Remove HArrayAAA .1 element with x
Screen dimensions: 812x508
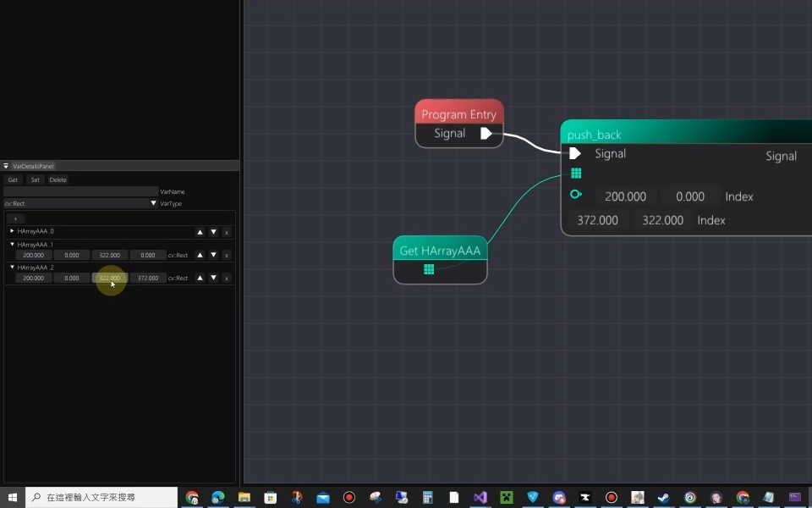click(227, 256)
